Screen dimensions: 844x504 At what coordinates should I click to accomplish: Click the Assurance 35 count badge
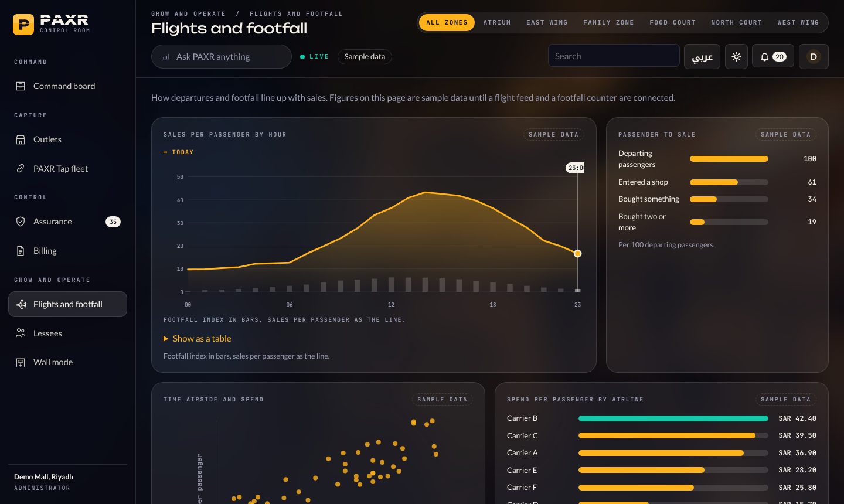pyautogui.click(x=113, y=222)
